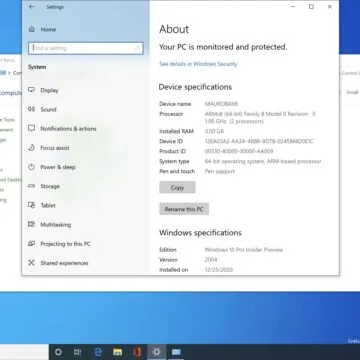Open See details in Windows Security link
The height and width of the screenshot is (360, 360).
198,64
